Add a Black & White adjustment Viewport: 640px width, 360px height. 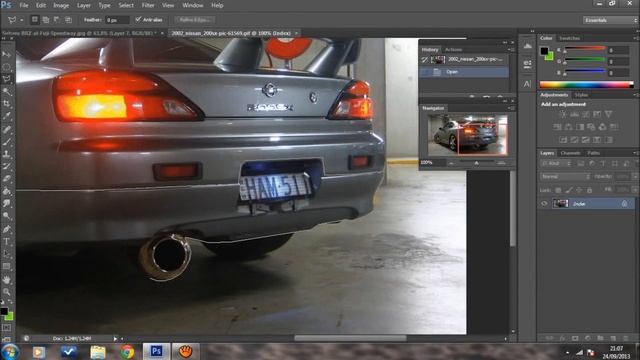coord(580,127)
